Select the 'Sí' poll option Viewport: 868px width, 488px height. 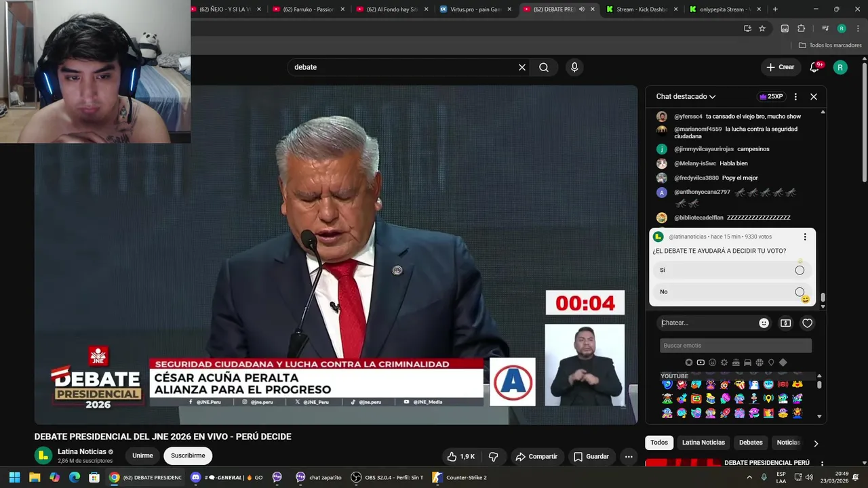click(732, 270)
